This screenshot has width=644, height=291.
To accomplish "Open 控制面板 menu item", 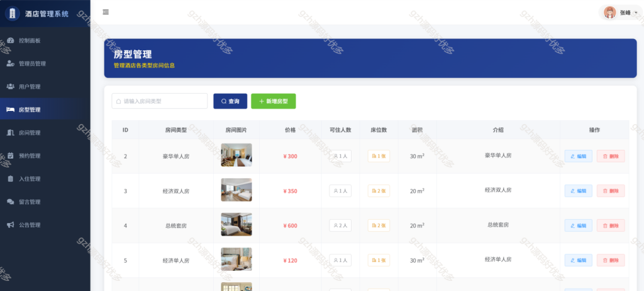I will click(x=45, y=40).
